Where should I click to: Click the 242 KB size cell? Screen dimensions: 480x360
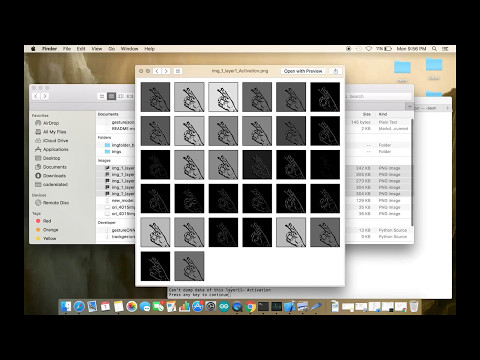tap(363, 168)
